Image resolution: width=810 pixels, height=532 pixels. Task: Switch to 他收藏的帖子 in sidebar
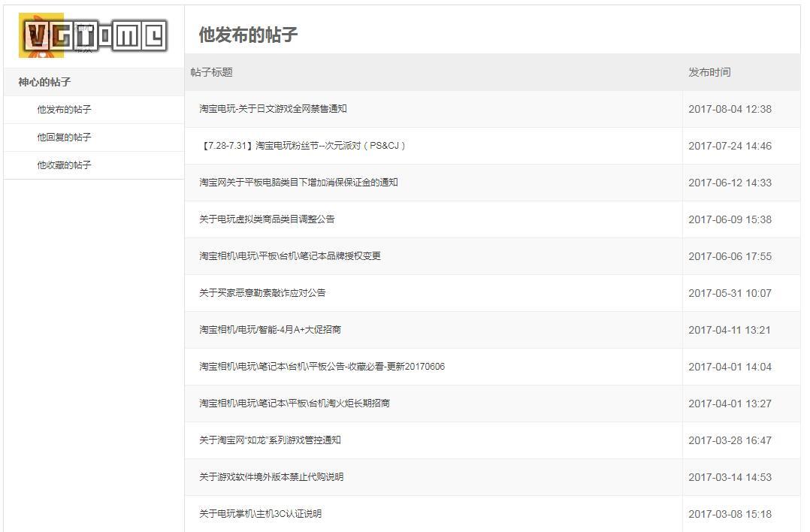[x=63, y=165]
